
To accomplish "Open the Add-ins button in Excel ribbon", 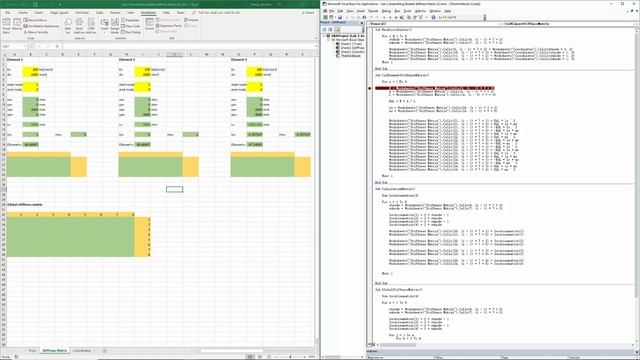I will [x=68, y=25].
